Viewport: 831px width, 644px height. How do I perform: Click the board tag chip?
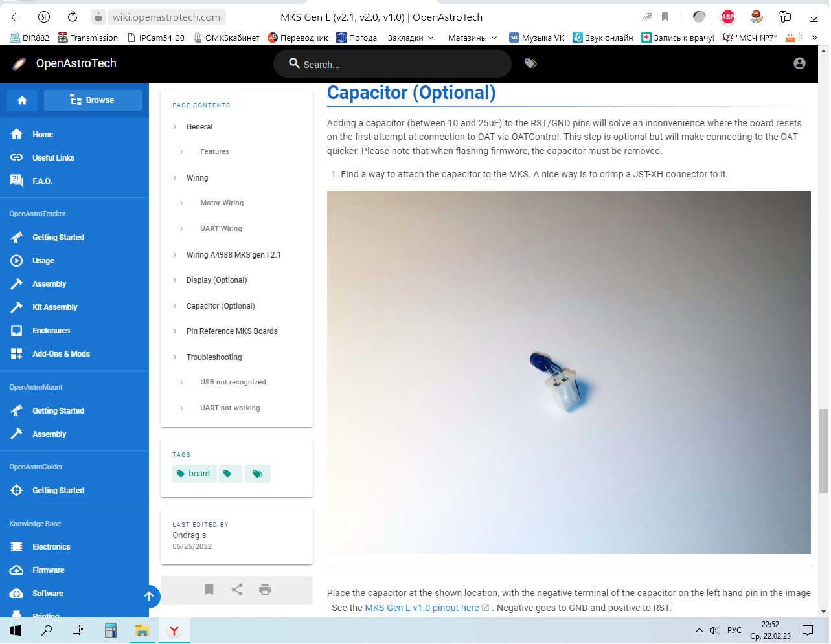[194, 474]
